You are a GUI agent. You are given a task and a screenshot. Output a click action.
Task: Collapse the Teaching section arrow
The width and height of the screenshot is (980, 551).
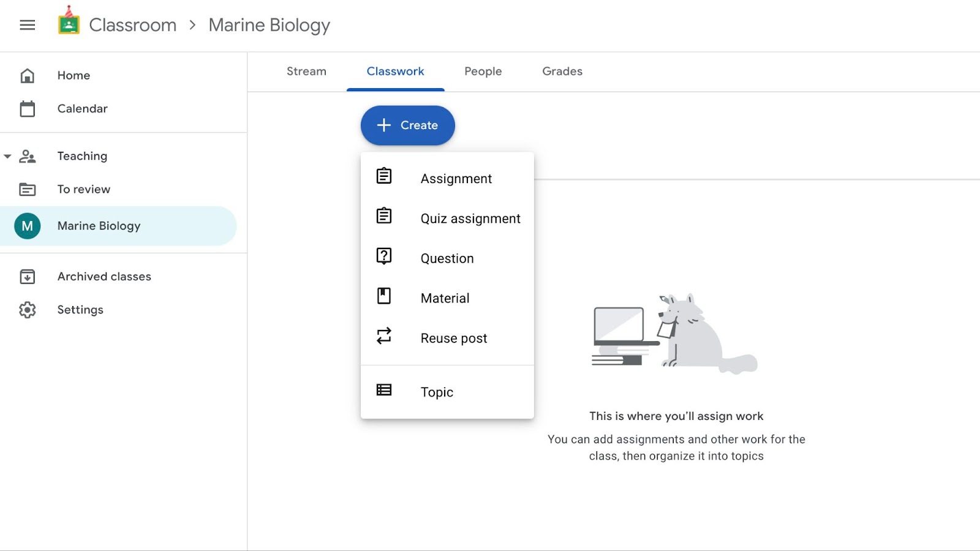click(x=7, y=157)
